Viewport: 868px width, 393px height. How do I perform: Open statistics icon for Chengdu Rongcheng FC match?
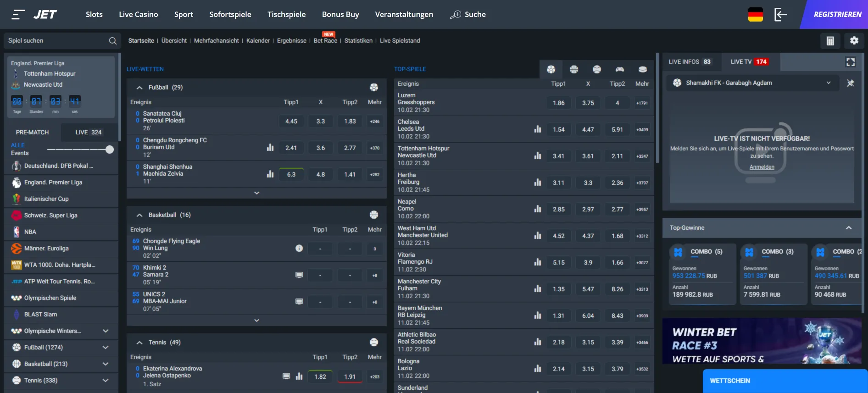click(x=270, y=148)
